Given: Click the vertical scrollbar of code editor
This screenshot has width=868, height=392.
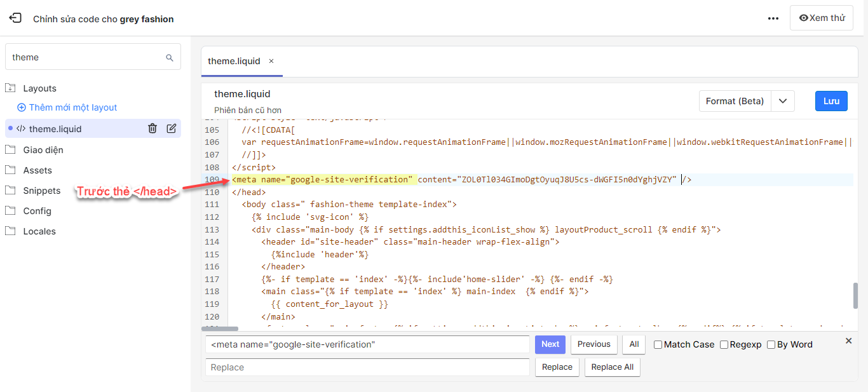Looking at the screenshot, I should [x=856, y=295].
